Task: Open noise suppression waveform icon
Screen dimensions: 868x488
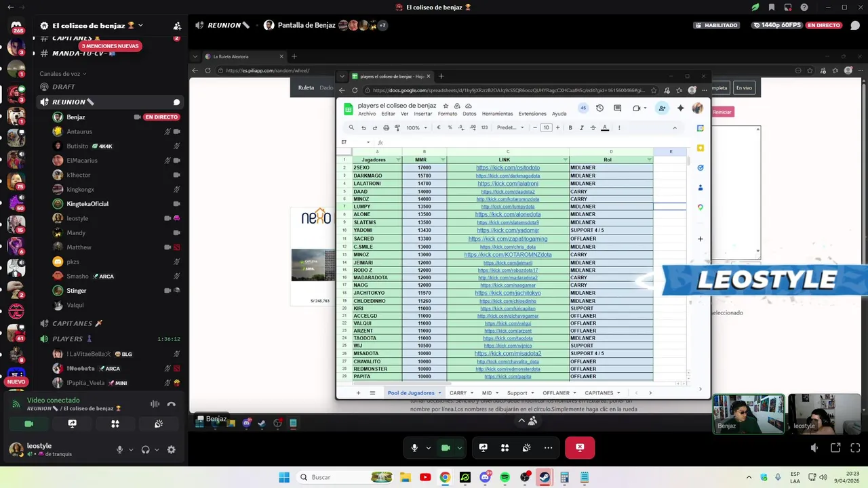Action: point(155,404)
